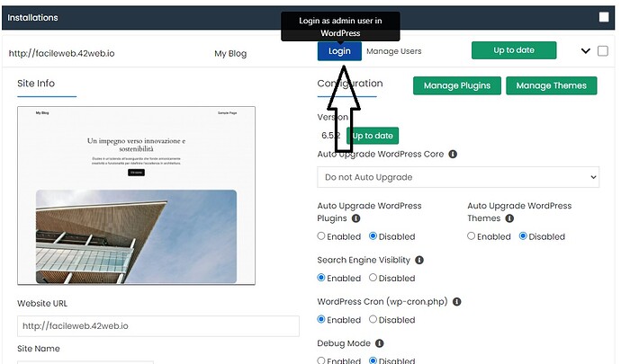Image resolution: width=621 pixels, height=364 pixels.
Task: Click the Website URL input field
Action: pos(158,326)
